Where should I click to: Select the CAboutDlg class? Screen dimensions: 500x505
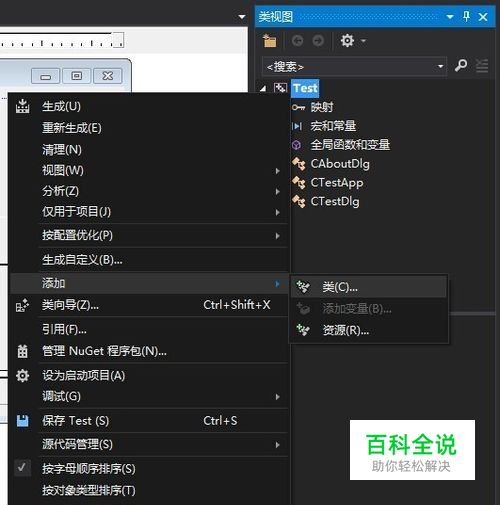tap(340, 164)
